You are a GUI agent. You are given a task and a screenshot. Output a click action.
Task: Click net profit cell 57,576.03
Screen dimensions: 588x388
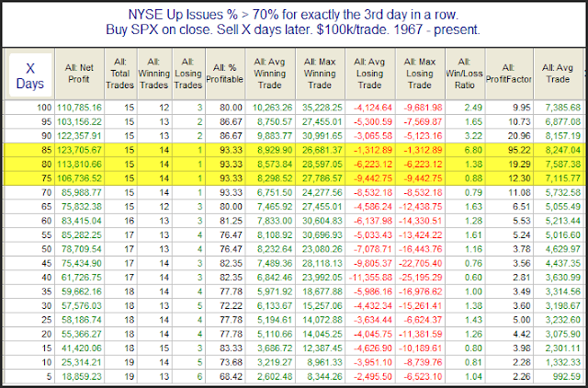(81, 306)
